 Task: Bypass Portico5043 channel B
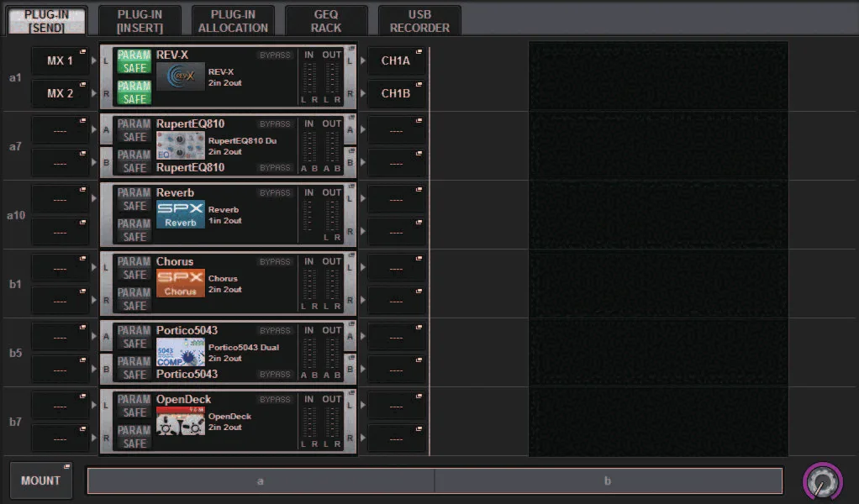tap(275, 375)
